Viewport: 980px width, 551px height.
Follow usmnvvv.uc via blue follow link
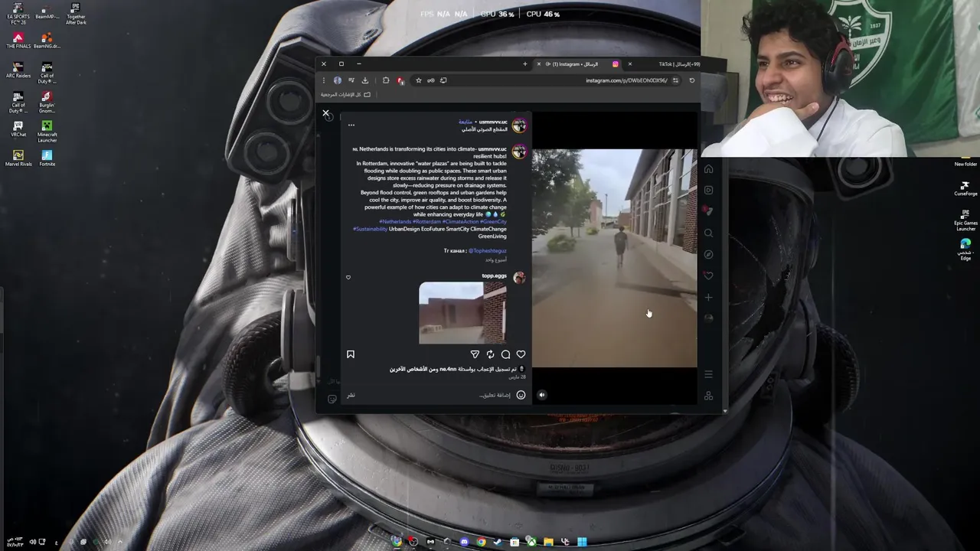pos(465,122)
